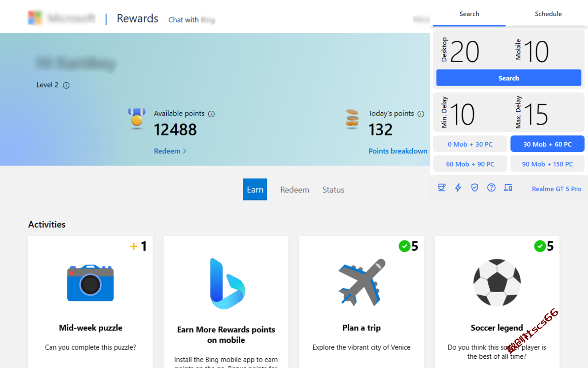This screenshot has width=588, height=368.
Task: Click the Mobile searches value 10
Action: (536, 52)
